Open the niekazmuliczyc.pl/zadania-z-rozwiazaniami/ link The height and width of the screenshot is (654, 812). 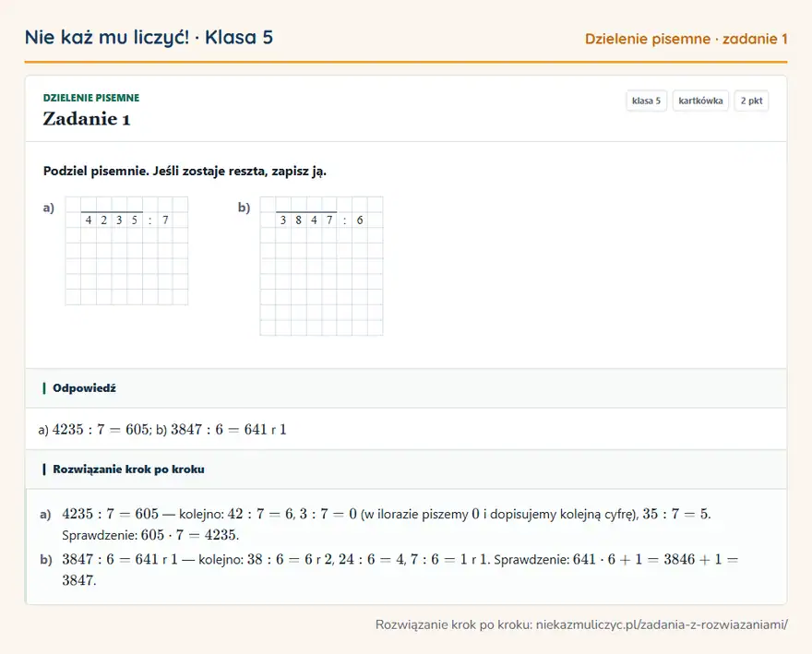tap(662, 624)
